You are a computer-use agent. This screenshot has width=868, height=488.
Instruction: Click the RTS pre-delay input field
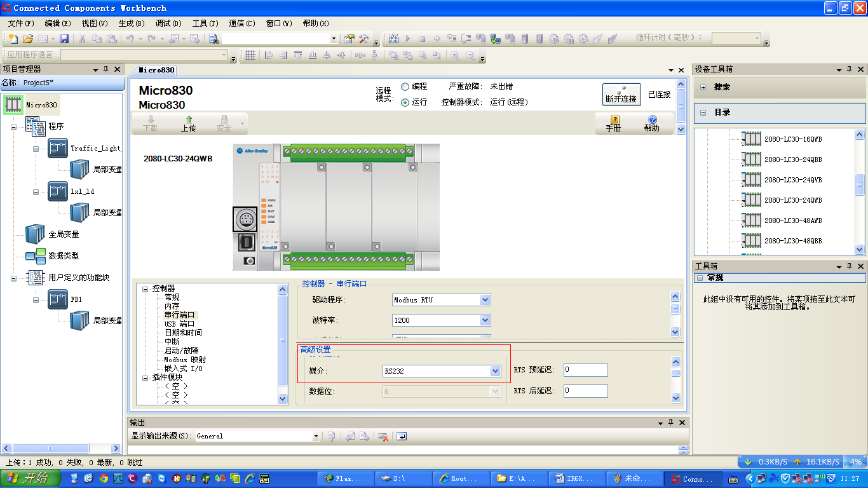pyautogui.click(x=585, y=370)
